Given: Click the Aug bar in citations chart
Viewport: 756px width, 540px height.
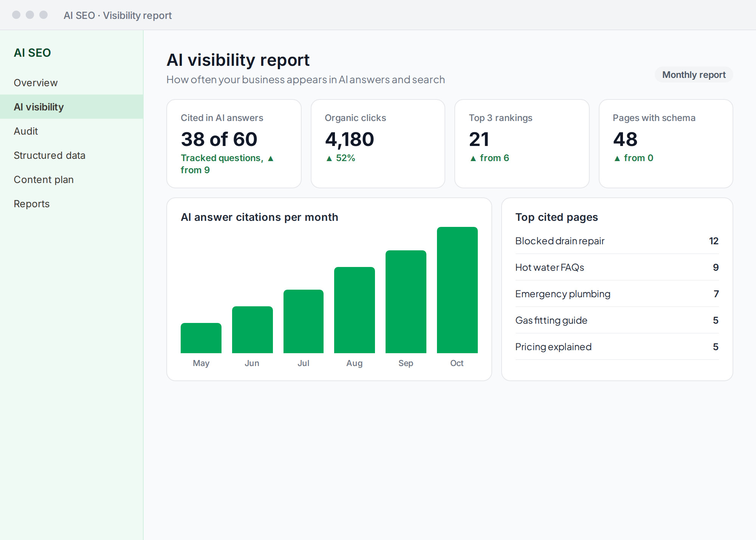Looking at the screenshot, I should click(x=355, y=310).
